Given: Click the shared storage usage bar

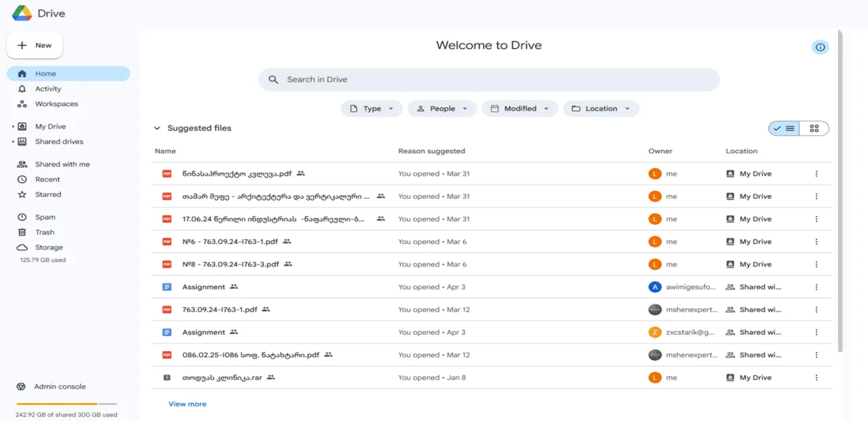Looking at the screenshot, I should click(x=66, y=404).
